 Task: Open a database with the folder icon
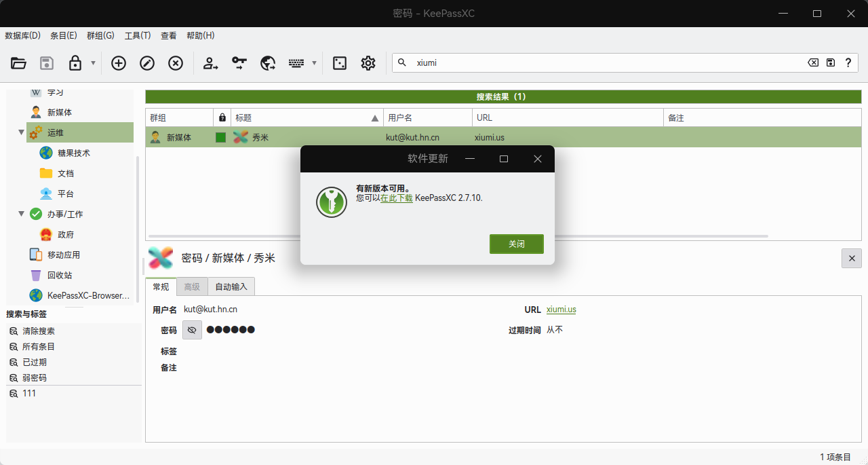[x=19, y=63]
